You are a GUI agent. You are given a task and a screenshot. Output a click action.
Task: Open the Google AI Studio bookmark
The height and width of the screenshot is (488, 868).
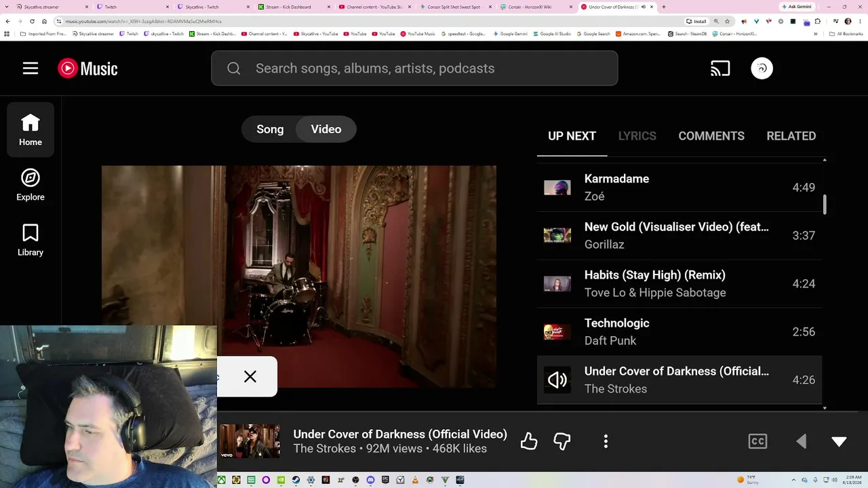coord(552,33)
